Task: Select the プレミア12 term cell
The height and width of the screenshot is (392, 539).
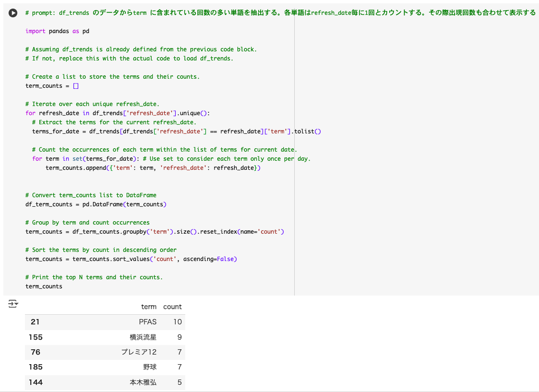Action: pyautogui.click(x=139, y=352)
